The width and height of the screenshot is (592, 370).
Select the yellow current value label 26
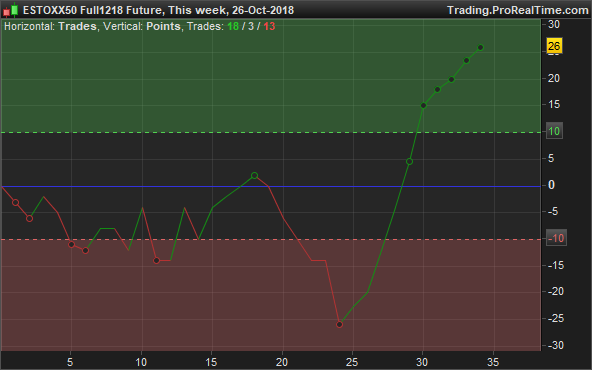click(554, 46)
